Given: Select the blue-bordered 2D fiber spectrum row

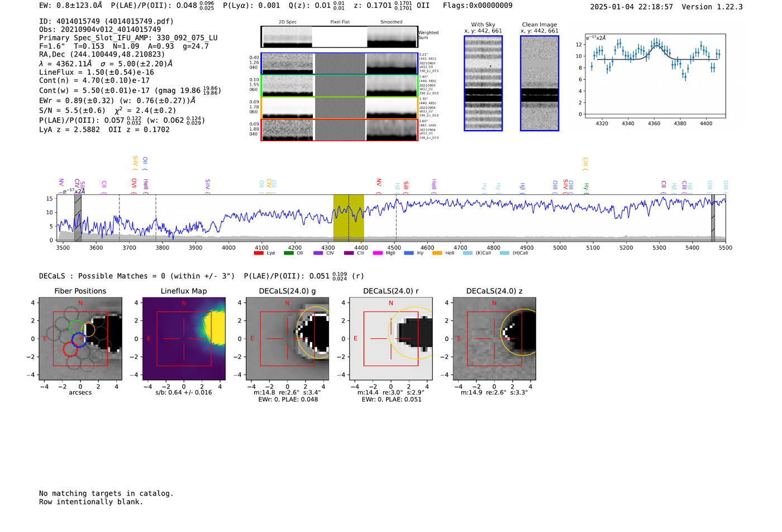Looking at the screenshot, I should pos(339,64).
